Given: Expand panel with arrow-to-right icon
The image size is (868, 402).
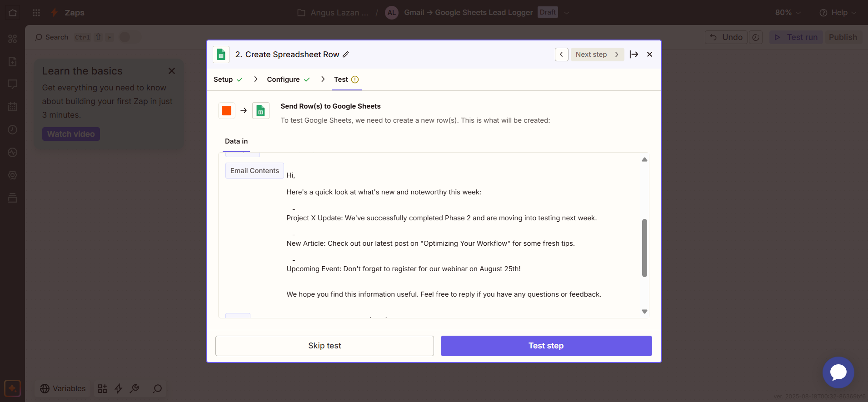Looking at the screenshot, I should tap(634, 55).
